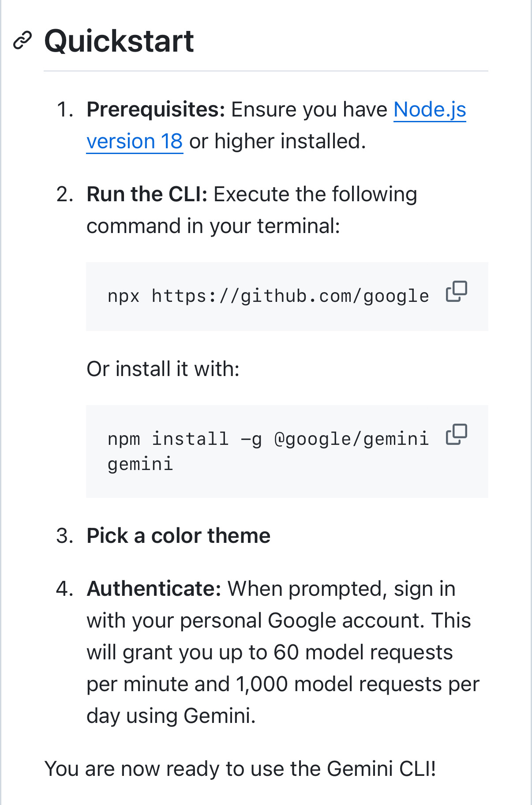Click the 'Pick a color theme' step
This screenshot has height=805, width=532.
178,535
